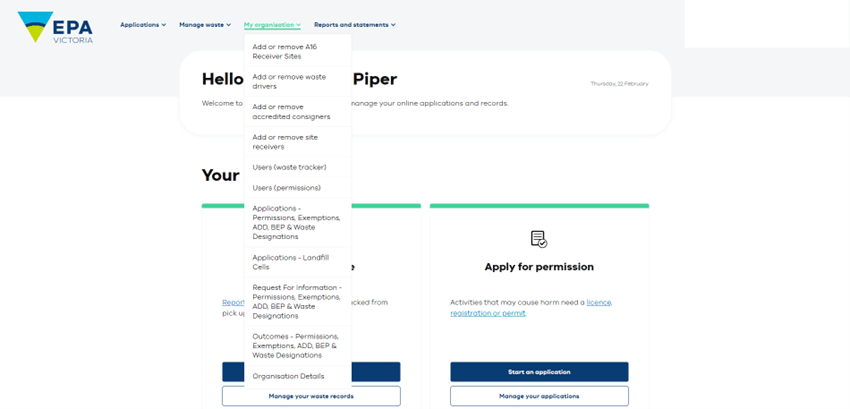The width and height of the screenshot is (850, 409).
Task: Expand the Manage waste dropdown menu
Action: (x=205, y=25)
